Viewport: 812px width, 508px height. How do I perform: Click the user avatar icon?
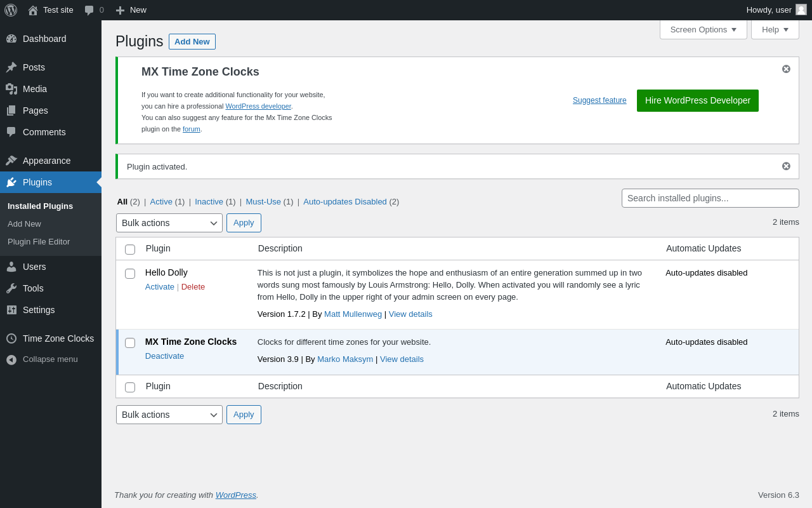(x=801, y=10)
